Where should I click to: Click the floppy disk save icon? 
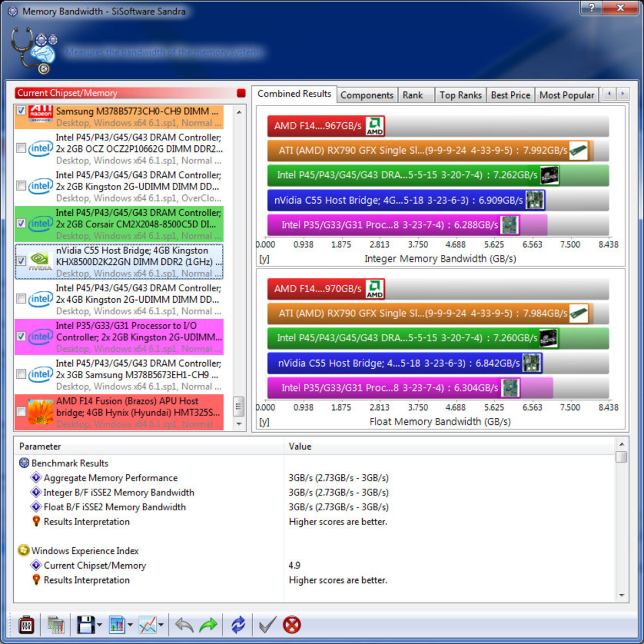click(x=86, y=625)
